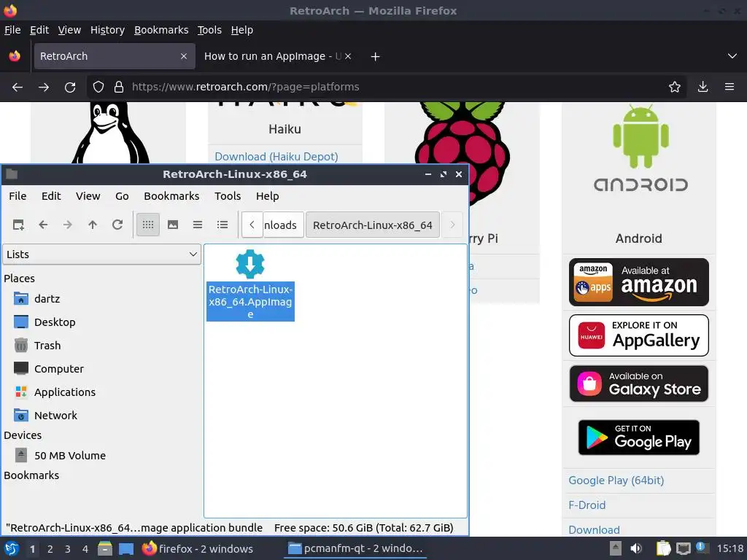
Task: Close the RetroArch browser tab
Action: click(184, 56)
